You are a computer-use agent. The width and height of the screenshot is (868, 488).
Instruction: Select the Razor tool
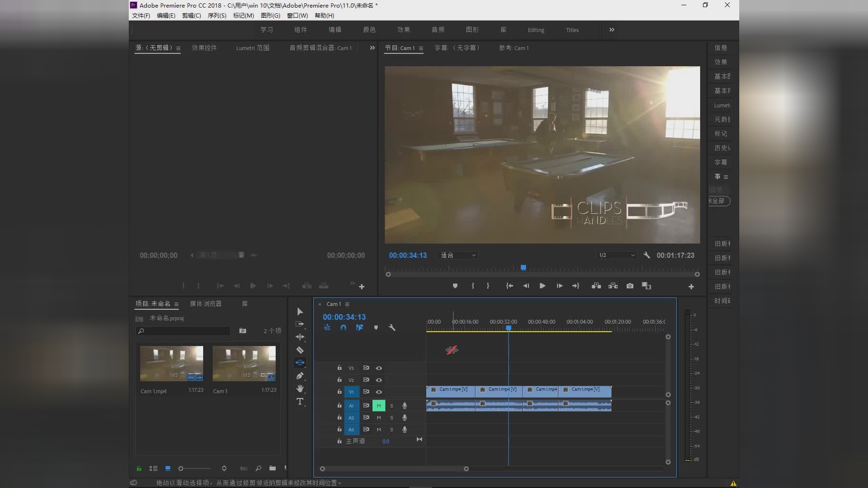pos(300,350)
